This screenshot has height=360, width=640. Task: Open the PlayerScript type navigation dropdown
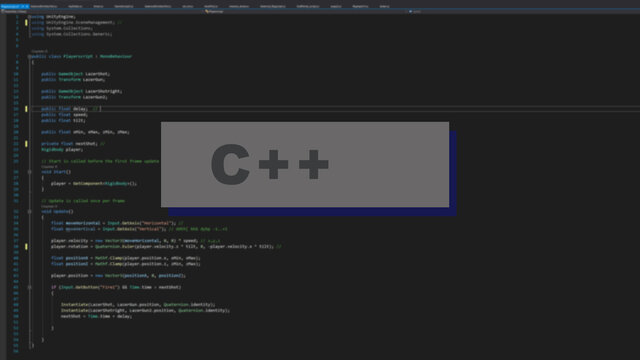[x=306, y=11]
